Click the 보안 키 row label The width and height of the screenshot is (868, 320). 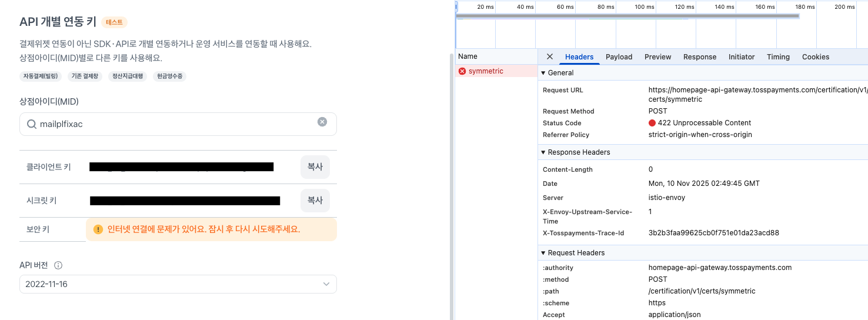tap(38, 229)
